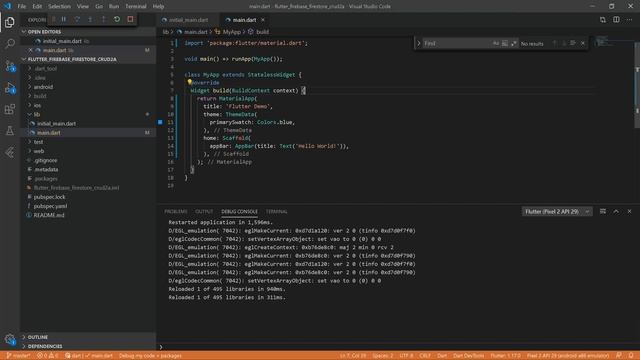
Task: Open the Explorer view in activity bar
Action: pyautogui.click(x=10, y=22)
